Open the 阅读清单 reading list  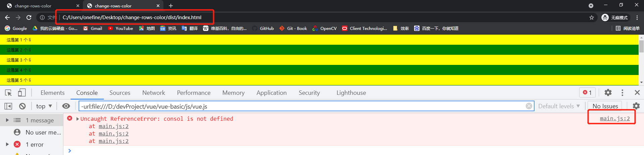[628, 29]
